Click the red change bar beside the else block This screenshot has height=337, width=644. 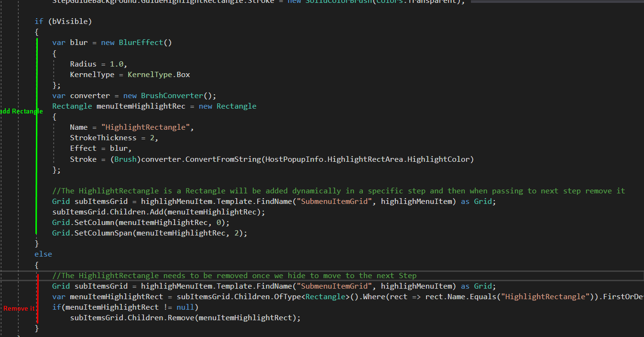pos(37,296)
